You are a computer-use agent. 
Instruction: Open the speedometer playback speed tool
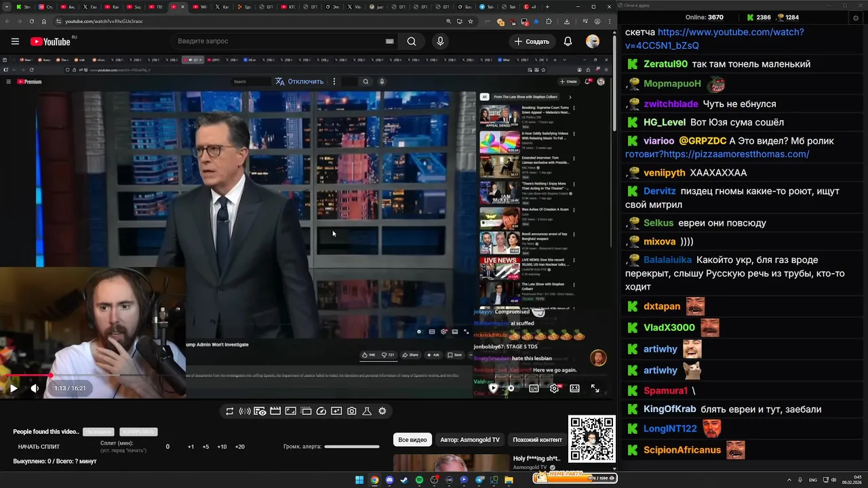pyautogui.click(x=321, y=411)
